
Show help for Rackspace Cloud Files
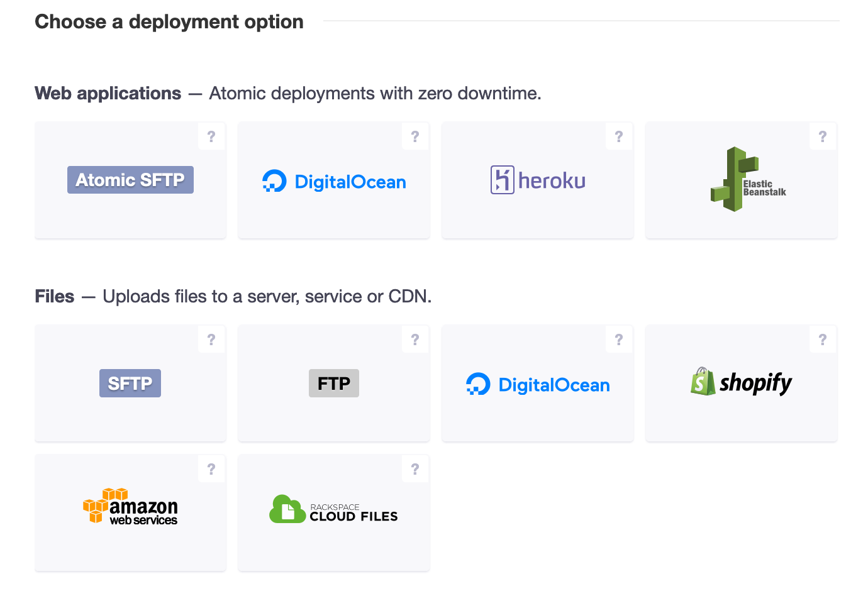coord(415,469)
